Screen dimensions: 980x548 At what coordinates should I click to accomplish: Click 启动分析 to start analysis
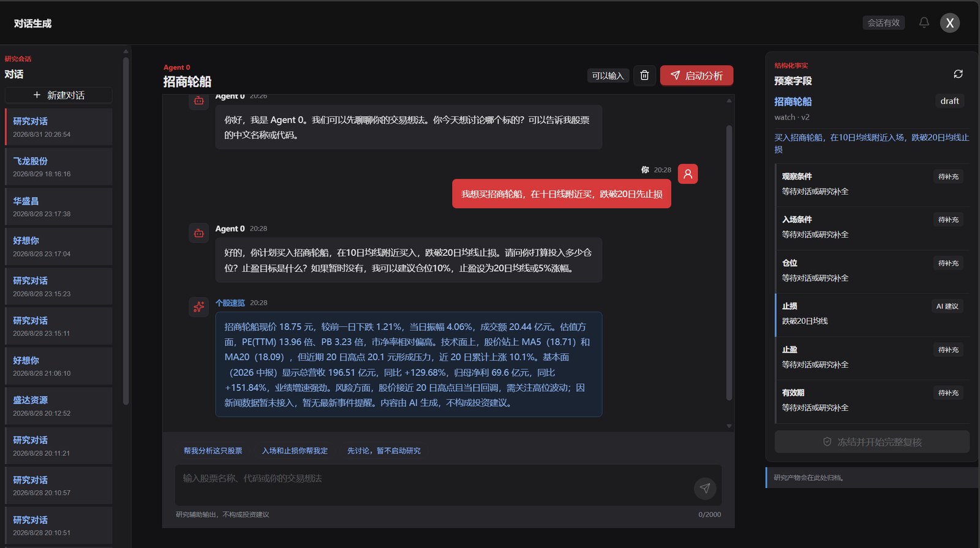tap(696, 75)
